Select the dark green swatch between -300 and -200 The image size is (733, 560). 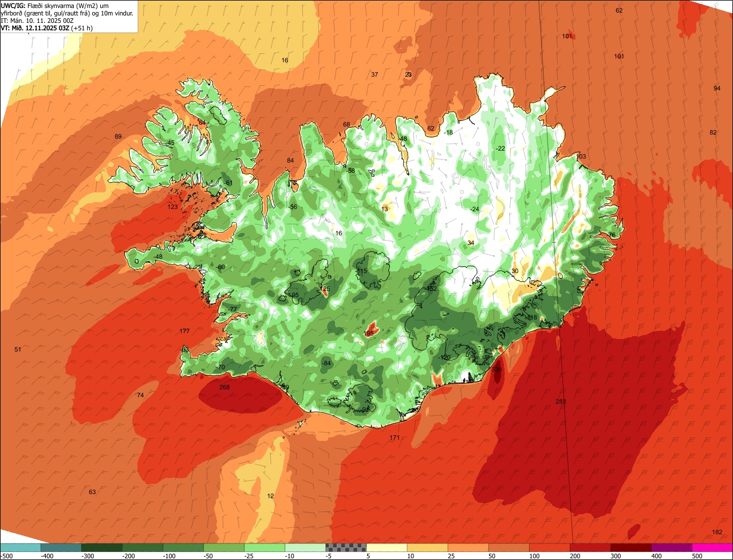coord(102,547)
